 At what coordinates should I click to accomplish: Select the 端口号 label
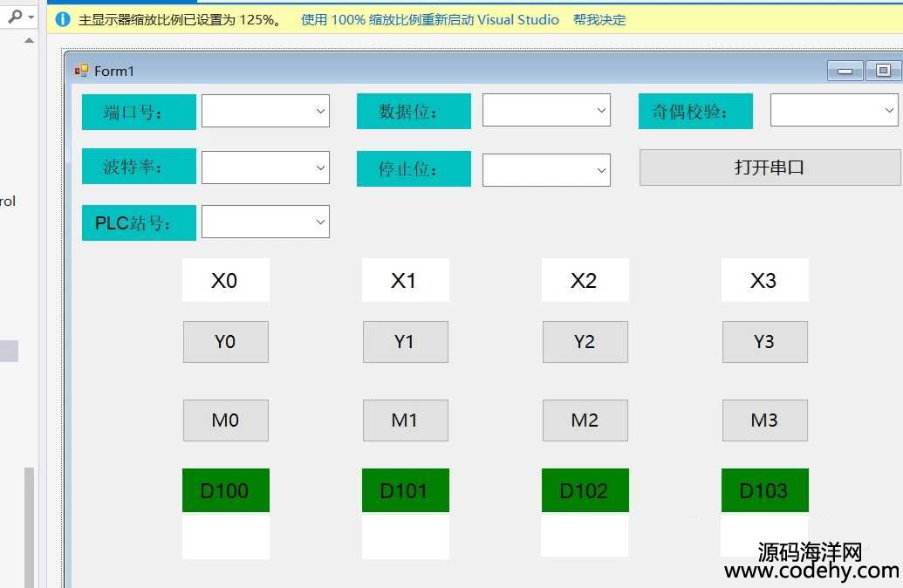click(x=139, y=112)
